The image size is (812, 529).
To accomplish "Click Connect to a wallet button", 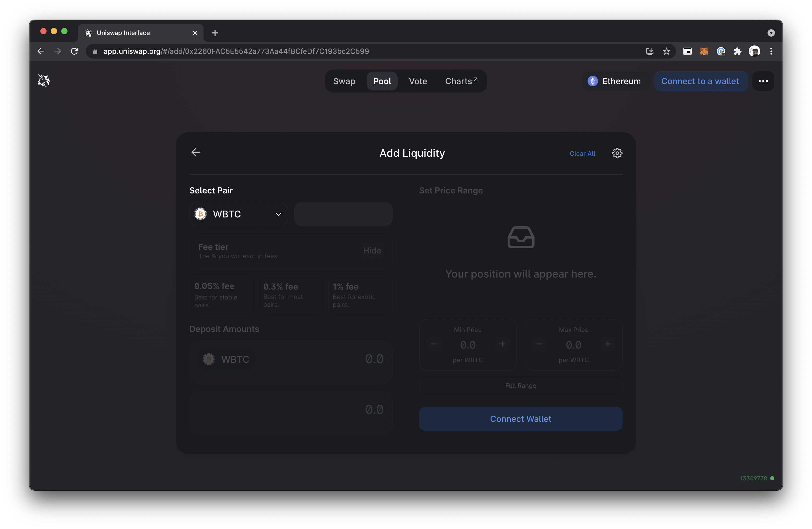I will click(701, 81).
